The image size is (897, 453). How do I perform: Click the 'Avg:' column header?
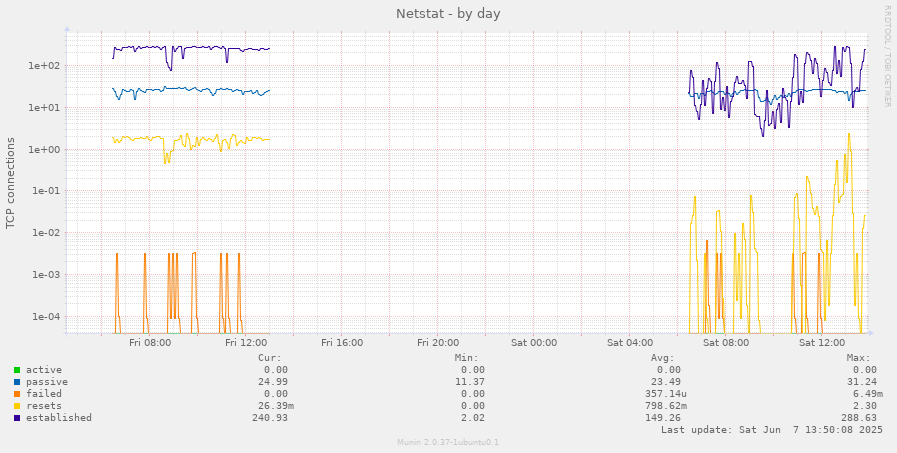663,358
